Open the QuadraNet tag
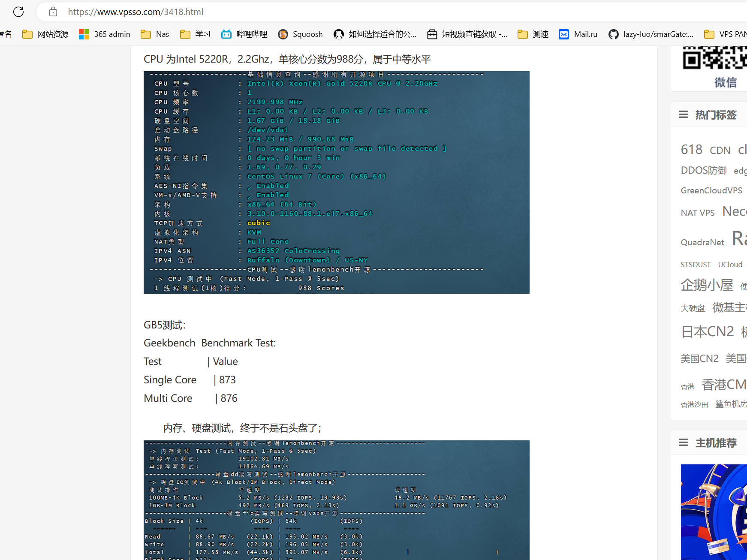The height and width of the screenshot is (560, 747). 702,242
